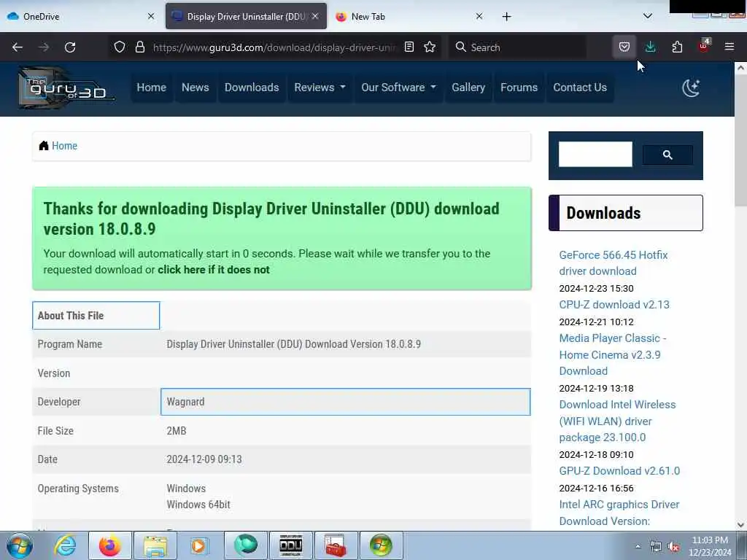Click the Firefox Search box
Screen dimensions: 747x560
517,47
